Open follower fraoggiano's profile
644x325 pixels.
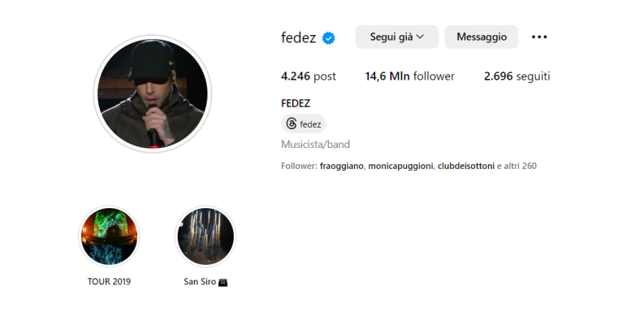click(341, 166)
